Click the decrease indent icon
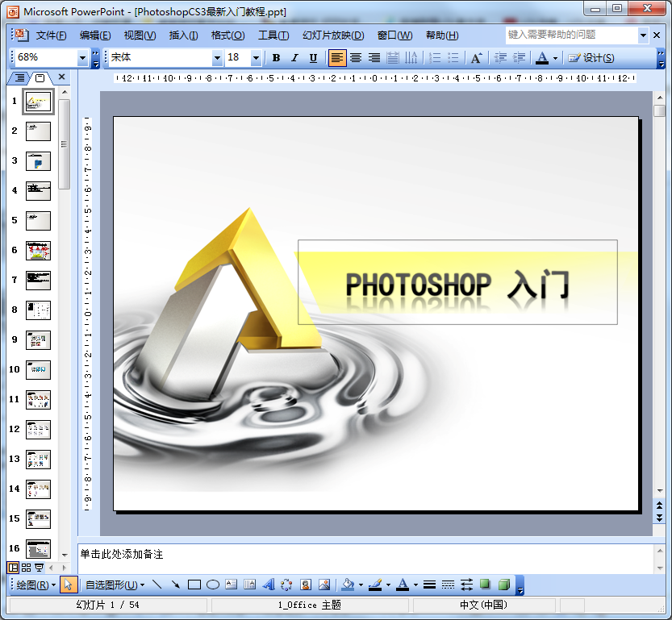The image size is (672, 620). coord(500,57)
